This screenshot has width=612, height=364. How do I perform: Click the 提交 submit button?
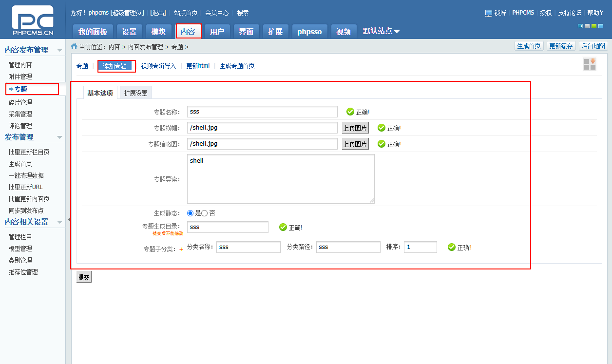[x=84, y=277]
